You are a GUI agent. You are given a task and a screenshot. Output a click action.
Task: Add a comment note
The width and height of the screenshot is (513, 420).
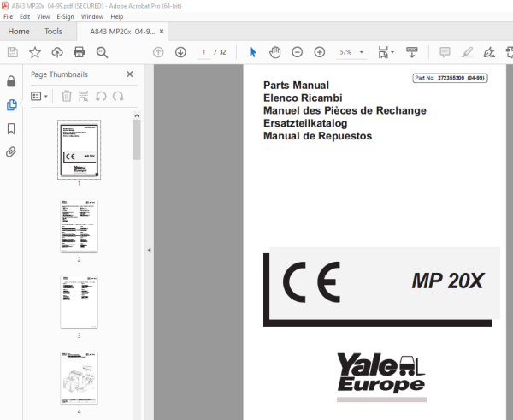[x=445, y=52]
